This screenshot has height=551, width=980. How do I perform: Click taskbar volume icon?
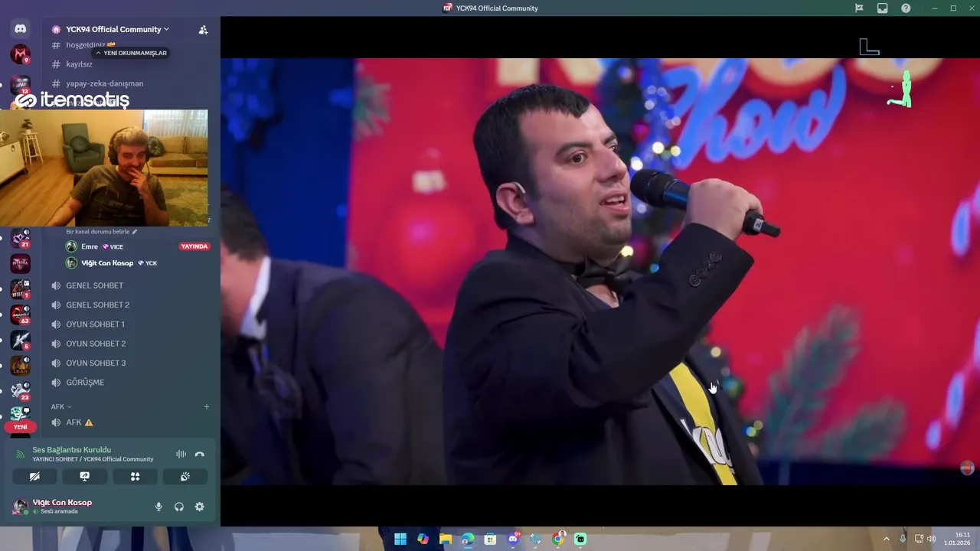tap(932, 539)
